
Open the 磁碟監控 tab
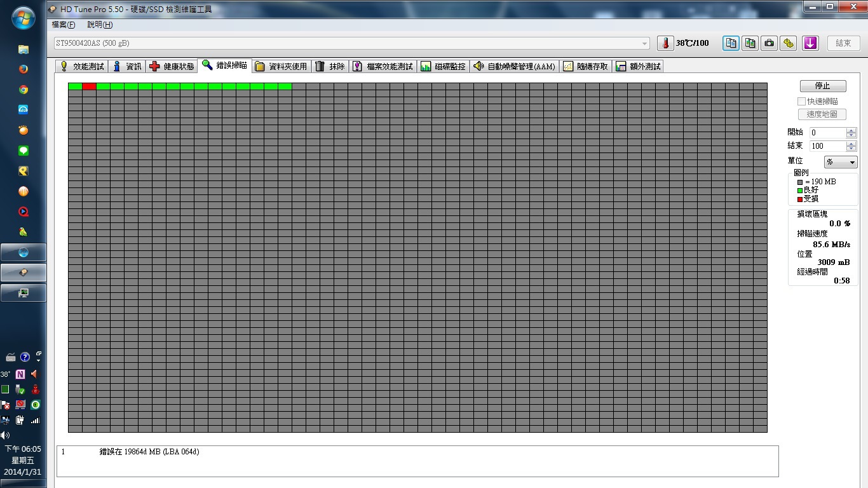coord(443,66)
